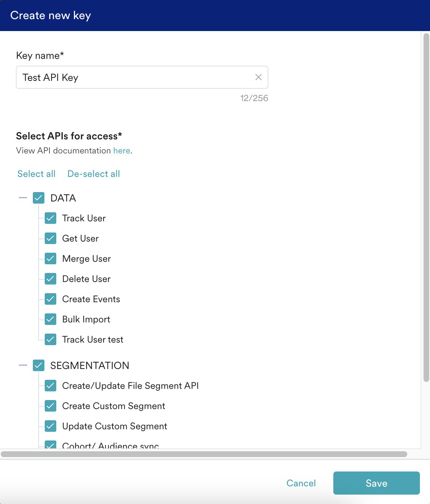Screen dimensions: 430x504
Task: Toggle the Track User test checkbox
Action: [x=51, y=339]
